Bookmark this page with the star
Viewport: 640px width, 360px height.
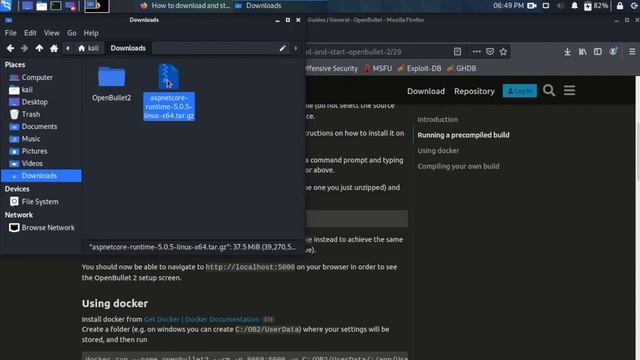click(x=503, y=52)
